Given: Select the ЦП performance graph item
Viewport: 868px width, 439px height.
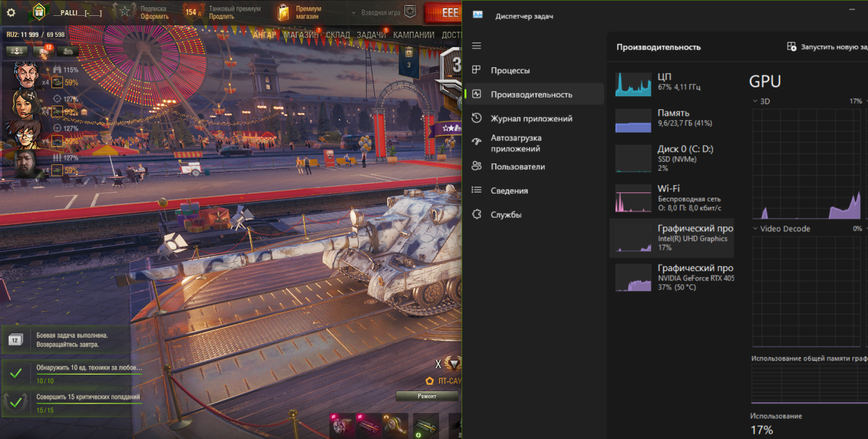Looking at the screenshot, I should coord(672,84).
